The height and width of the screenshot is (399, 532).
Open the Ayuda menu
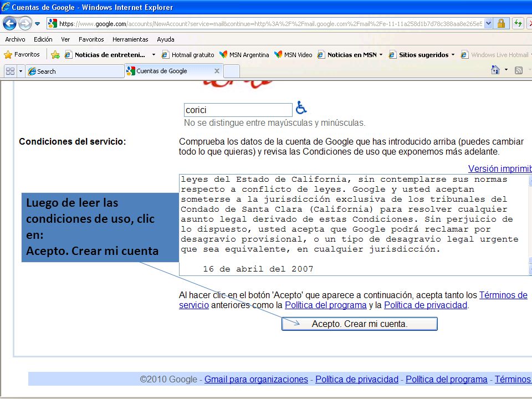[166, 39]
